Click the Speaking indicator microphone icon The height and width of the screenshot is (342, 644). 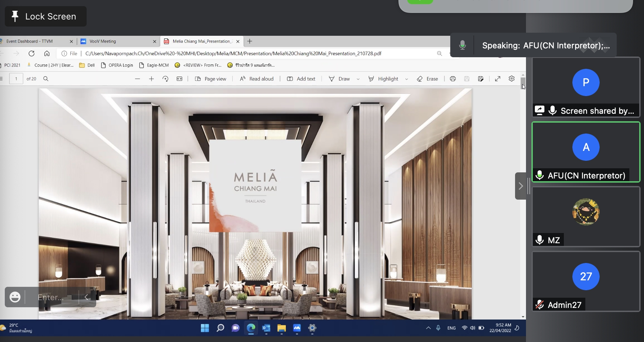[x=463, y=45]
